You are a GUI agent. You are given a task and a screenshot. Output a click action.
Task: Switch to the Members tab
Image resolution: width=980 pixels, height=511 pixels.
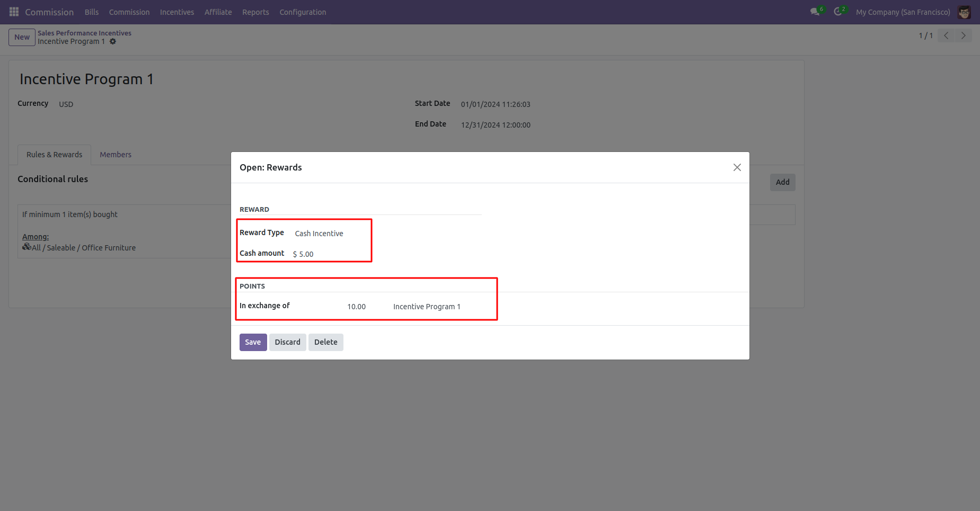coord(116,155)
